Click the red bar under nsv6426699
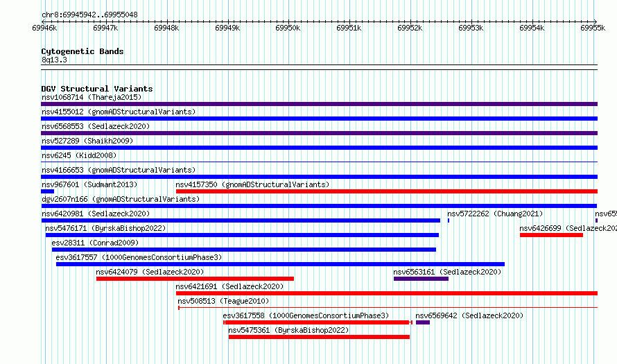Screen dimensions: 617x364 click(x=551, y=235)
